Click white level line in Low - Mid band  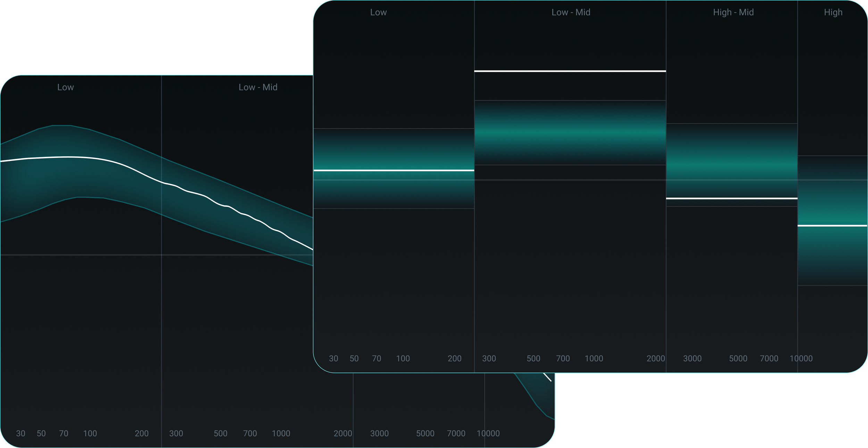tap(570, 71)
